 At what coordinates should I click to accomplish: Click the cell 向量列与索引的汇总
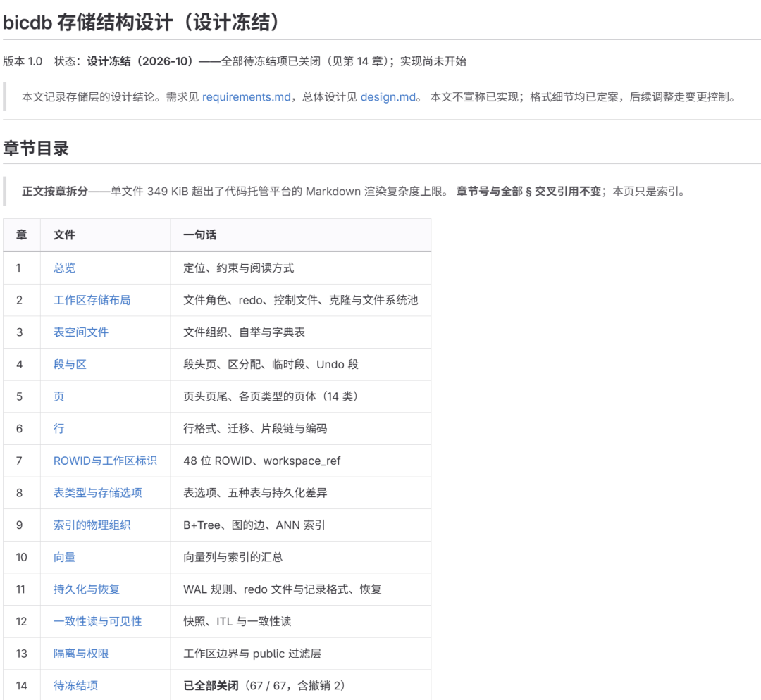[300, 557]
